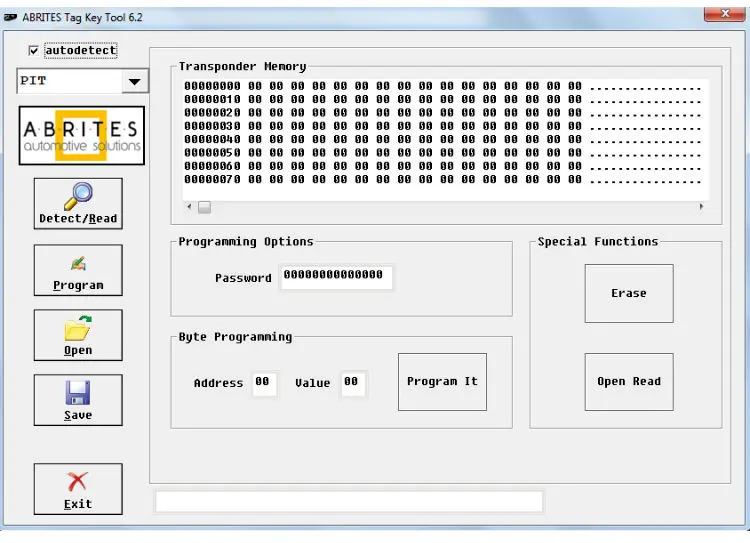Click memory row address 00000050

[212, 153]
